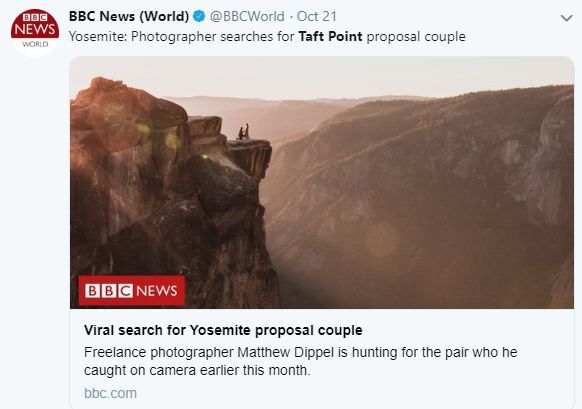The image size is (582, 409).
Task: Open the Oct 21 timestamp link
Action: [x=317, y=16]
